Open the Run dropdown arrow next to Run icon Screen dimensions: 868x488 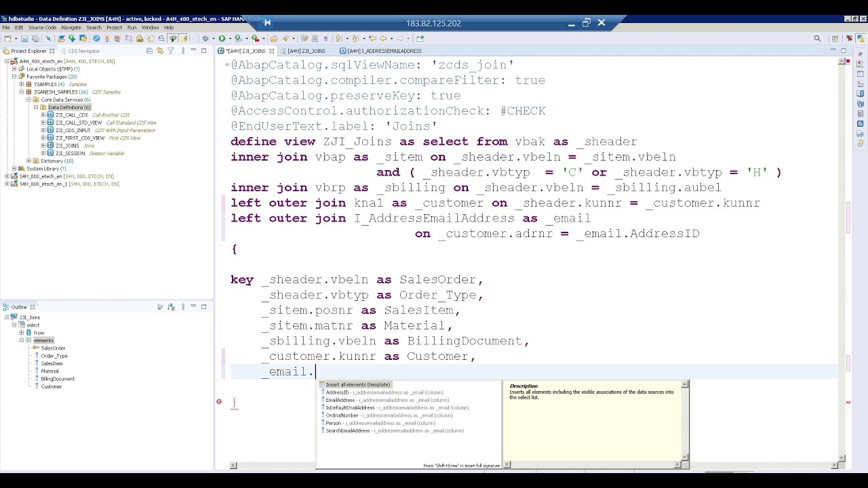tap(230, 39)
